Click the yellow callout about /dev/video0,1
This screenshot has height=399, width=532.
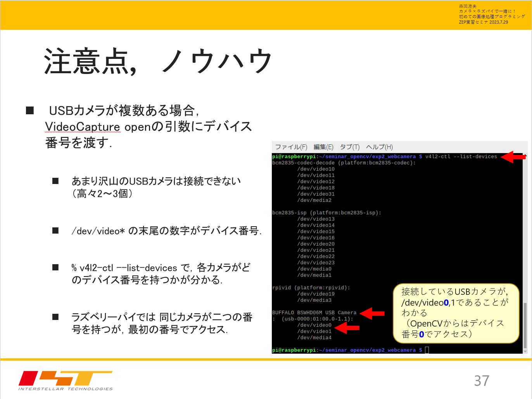pyautogui.click(x=456, y=313)
